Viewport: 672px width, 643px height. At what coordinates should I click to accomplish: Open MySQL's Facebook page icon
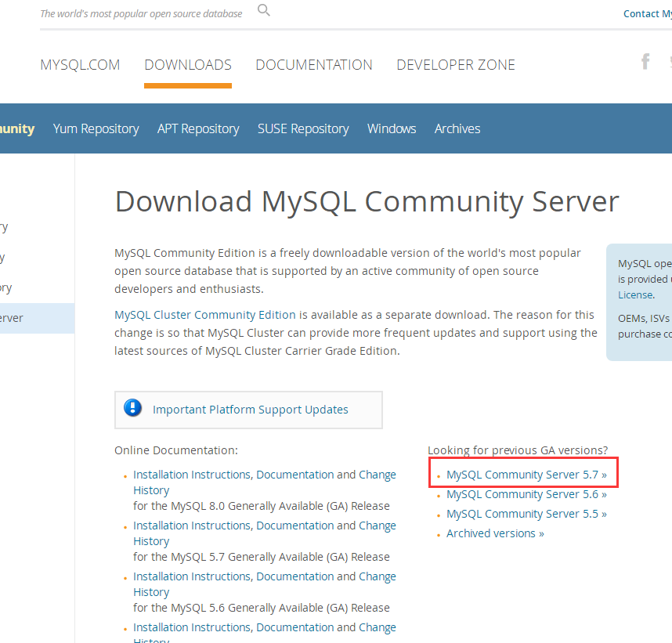point(645,60)
